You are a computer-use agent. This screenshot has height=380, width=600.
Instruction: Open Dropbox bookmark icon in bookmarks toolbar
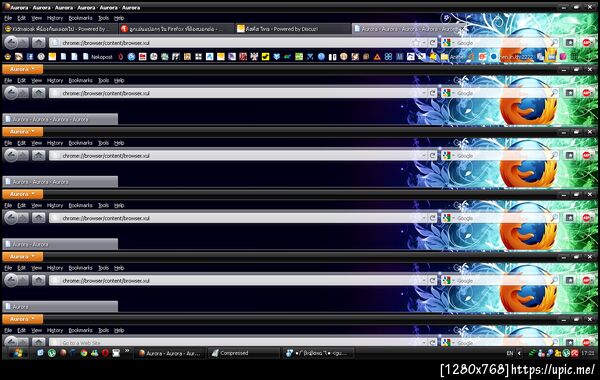click(276, 57)
